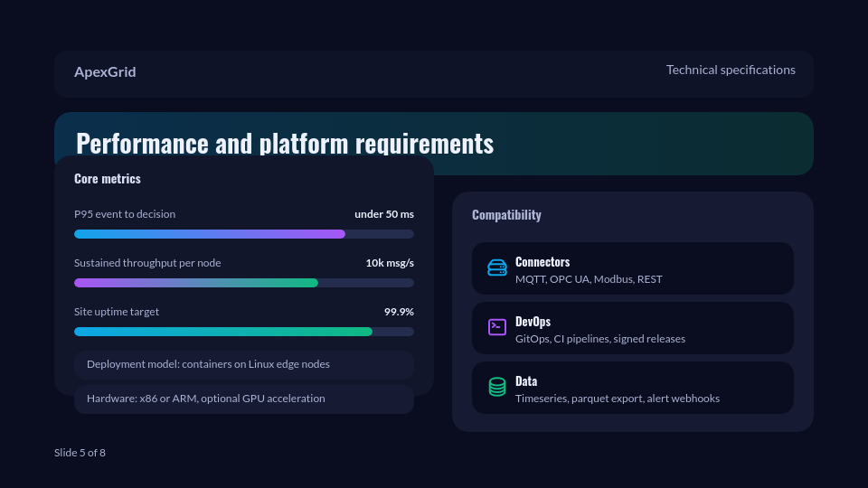Open the Connectors compatibility card
This screenshot has width=868, height=488.
[633, 268]
